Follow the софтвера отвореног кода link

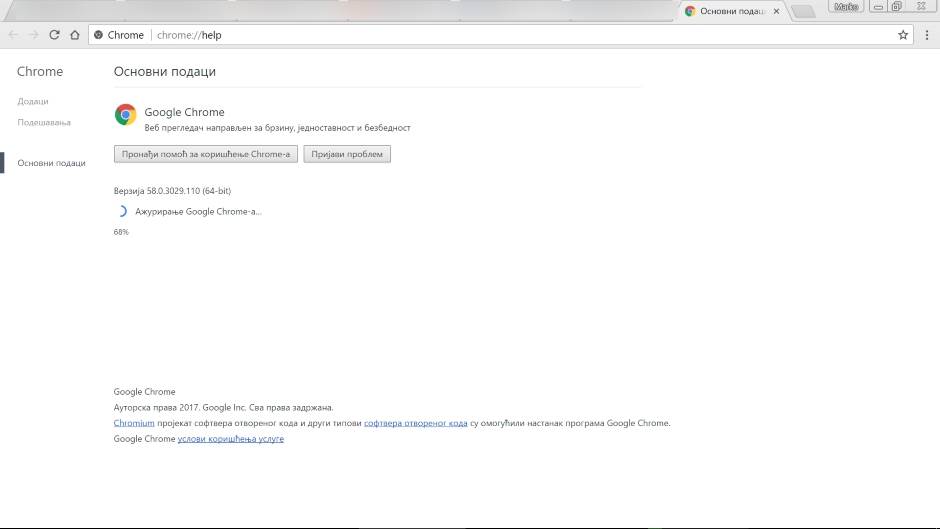pyautogui.click(x=415, y=423)
